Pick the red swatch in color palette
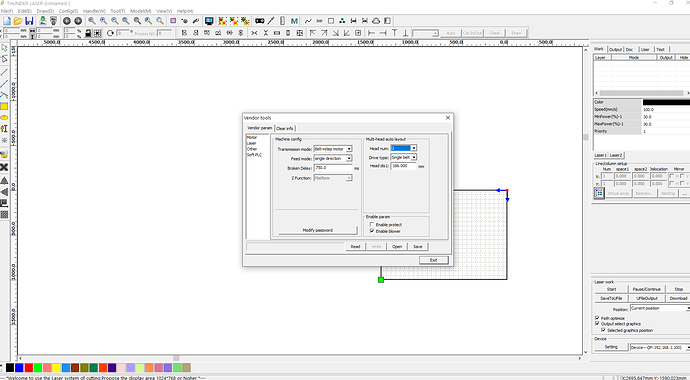The image size is (690, 380). tap(29, 368)
